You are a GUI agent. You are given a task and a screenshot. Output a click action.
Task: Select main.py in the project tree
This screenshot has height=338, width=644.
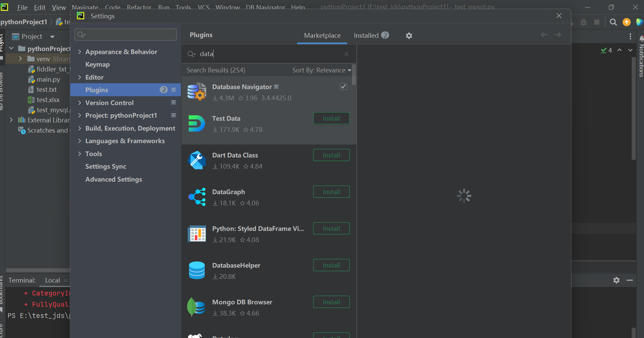[48, 79]
